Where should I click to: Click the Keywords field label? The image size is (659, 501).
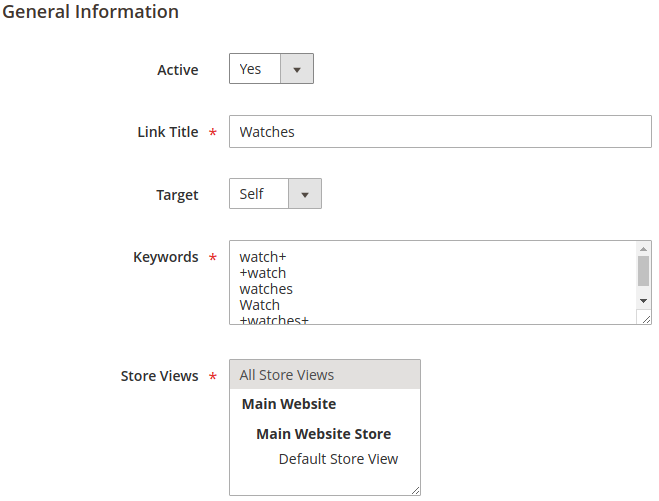click(165, 257)
